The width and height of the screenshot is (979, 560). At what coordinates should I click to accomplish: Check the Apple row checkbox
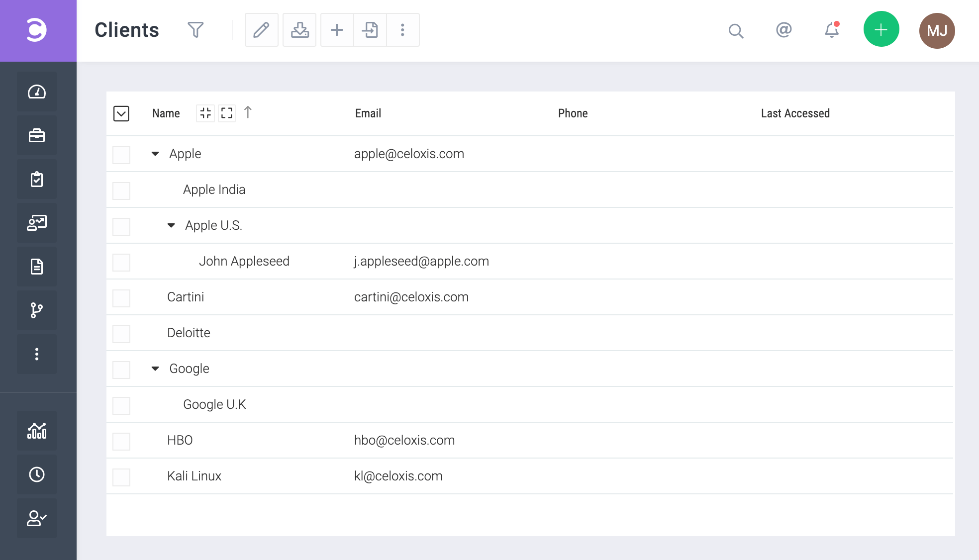pyautogui.click(x=121, y=155)
